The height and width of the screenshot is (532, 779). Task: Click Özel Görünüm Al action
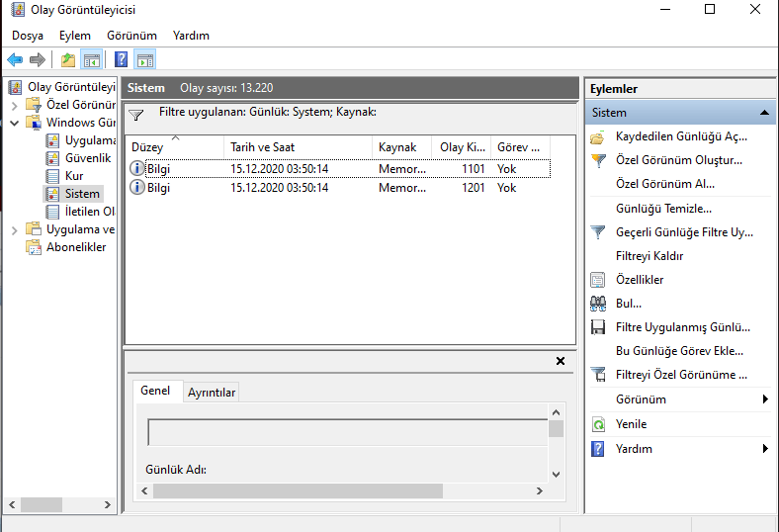coord(664,184)
